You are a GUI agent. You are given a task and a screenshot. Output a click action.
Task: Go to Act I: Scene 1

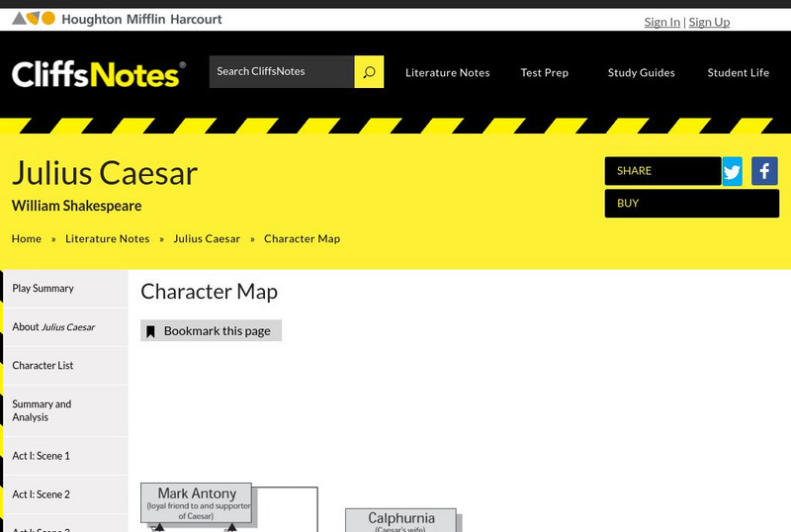(x=65, y=456)
